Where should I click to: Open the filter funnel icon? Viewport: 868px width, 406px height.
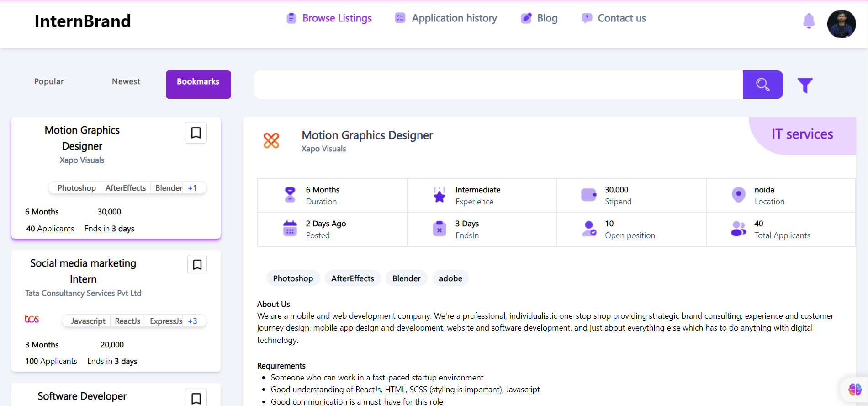click(x=805, y=85)
